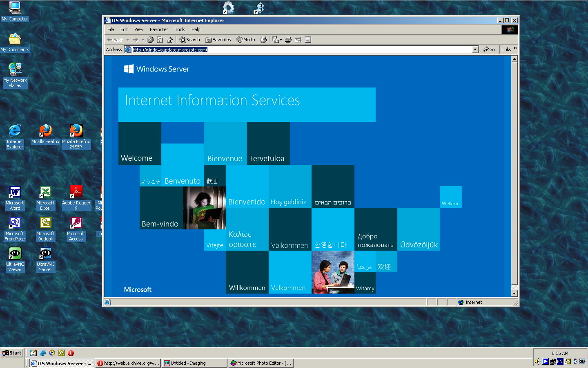Launch Opera from Quick Launch bar
588x368 pixels.
[71, 353]
